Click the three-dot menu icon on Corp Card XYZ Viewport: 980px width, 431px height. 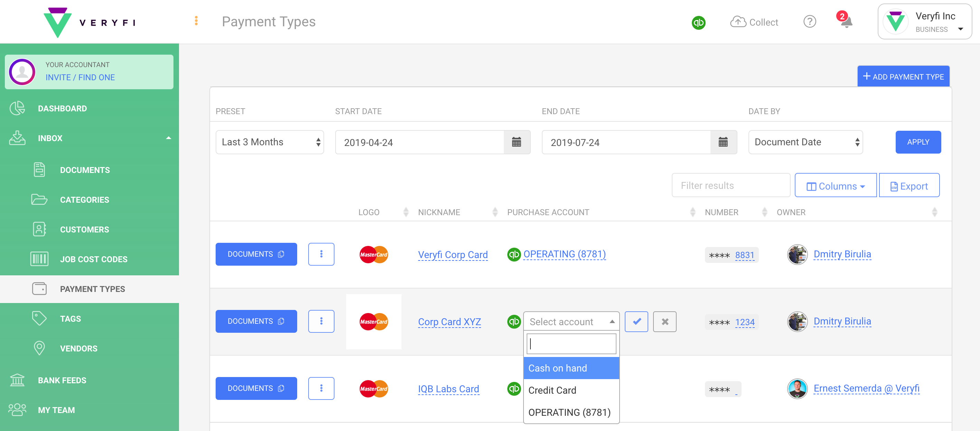[322, 322]
